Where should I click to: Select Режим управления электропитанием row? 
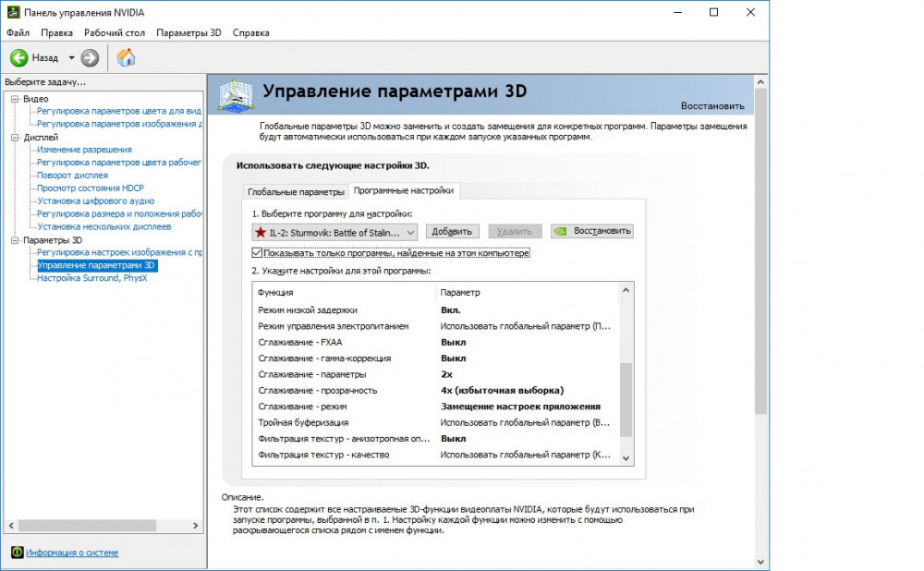pos(435,326)
